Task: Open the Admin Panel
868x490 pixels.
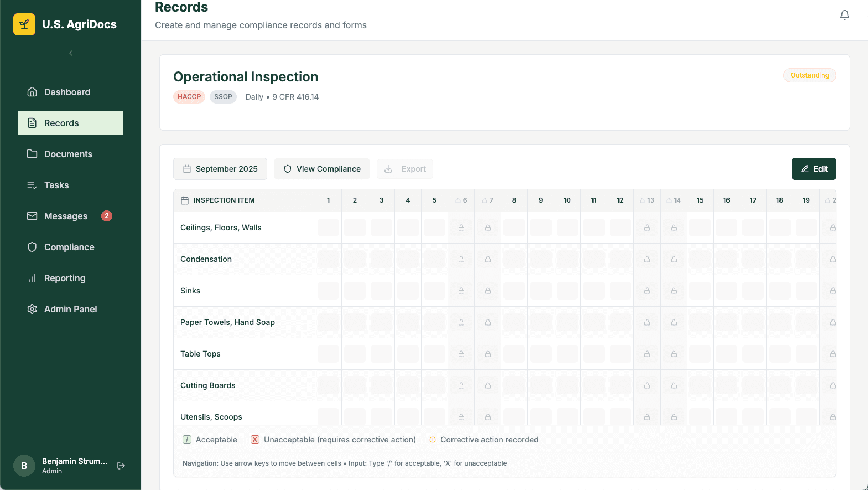Action: [x=70, y=309]
